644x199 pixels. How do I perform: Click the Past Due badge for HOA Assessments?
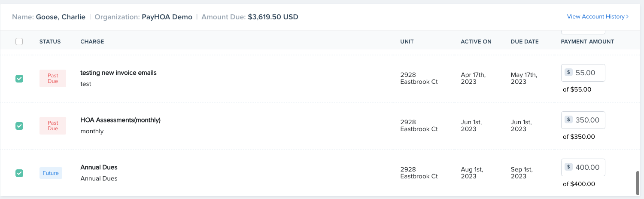point(53,126)
